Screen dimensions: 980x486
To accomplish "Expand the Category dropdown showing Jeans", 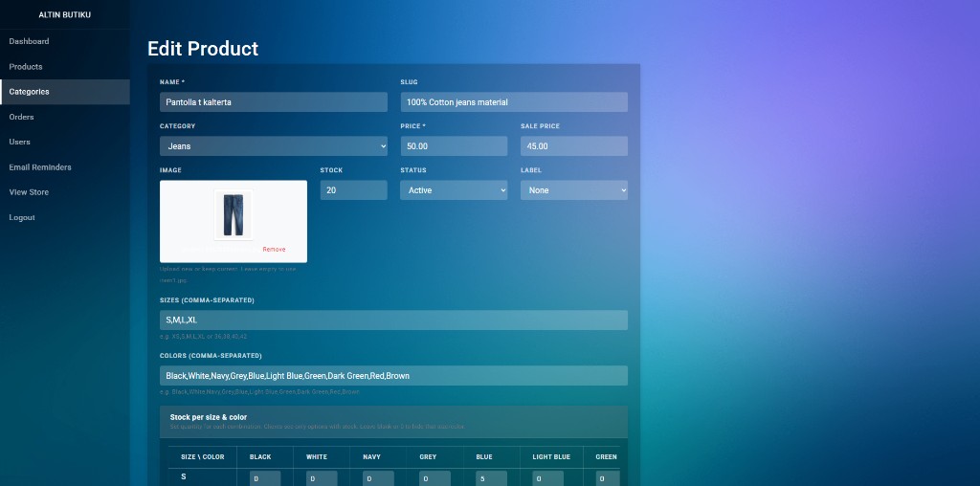I will pos(273,146).
